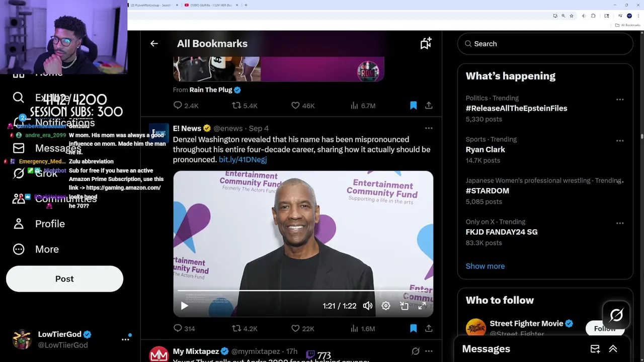Screen dimensions: 644x362
Task: Open more options for the Epstein Files trend
Action: coord(620,100)
